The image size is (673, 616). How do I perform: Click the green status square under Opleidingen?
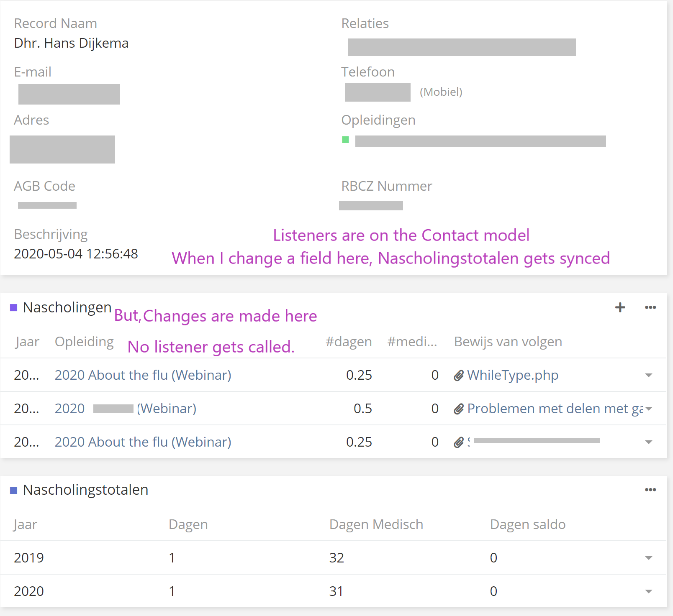pyautogui.click(x=345, y=139)
